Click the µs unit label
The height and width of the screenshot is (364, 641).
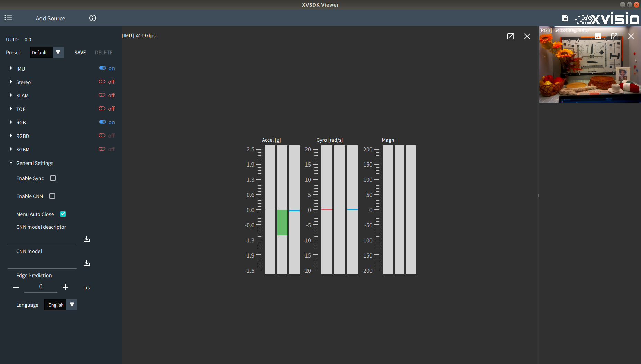(x=87, y=288)
